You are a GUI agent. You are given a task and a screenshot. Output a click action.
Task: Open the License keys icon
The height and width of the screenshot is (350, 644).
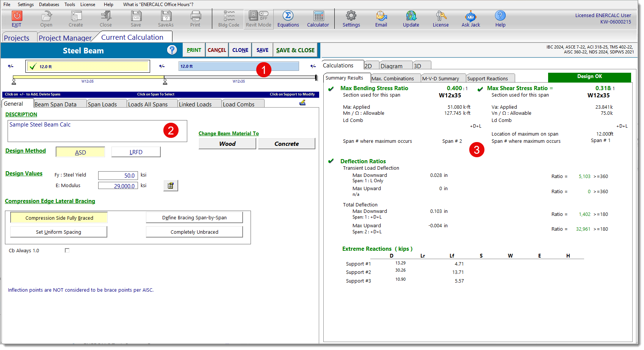point(441,16)
